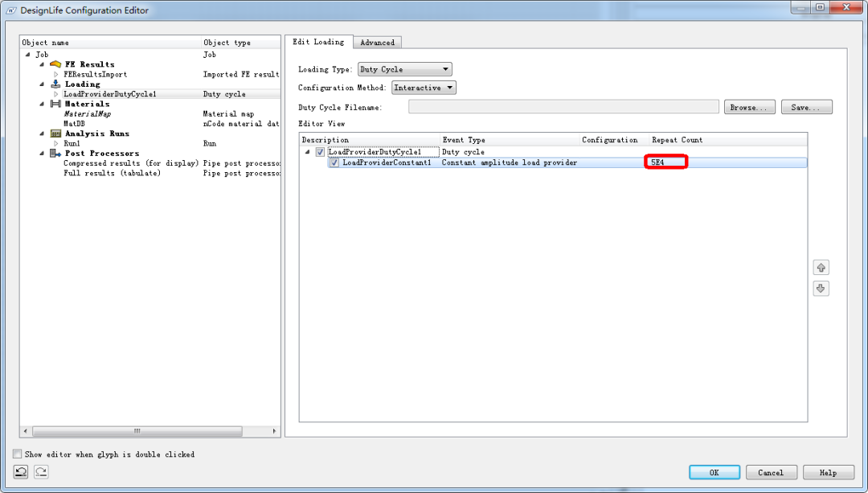868x493 pixels.
Task: Click the Object name column header
Action: (111, 43)
